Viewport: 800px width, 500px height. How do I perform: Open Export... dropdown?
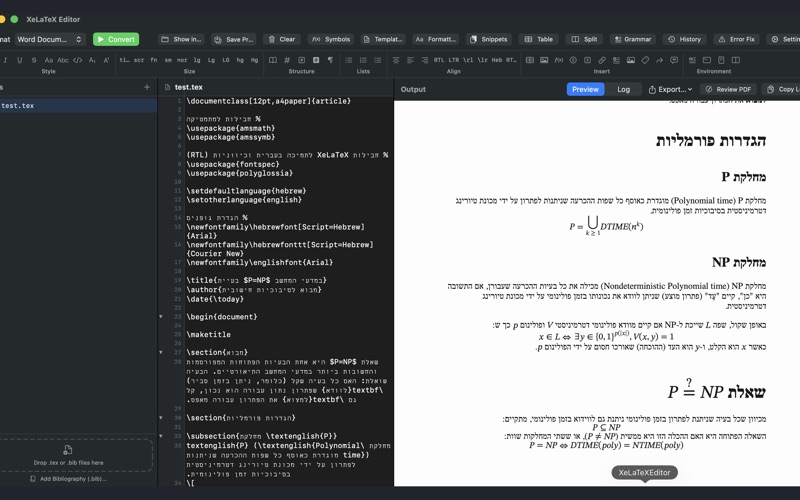point(670,89)
